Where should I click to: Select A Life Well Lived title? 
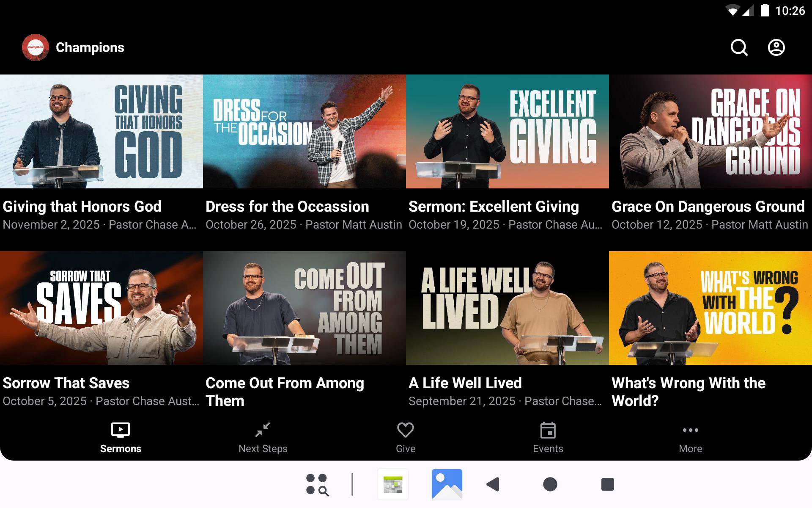pos(465,383)
